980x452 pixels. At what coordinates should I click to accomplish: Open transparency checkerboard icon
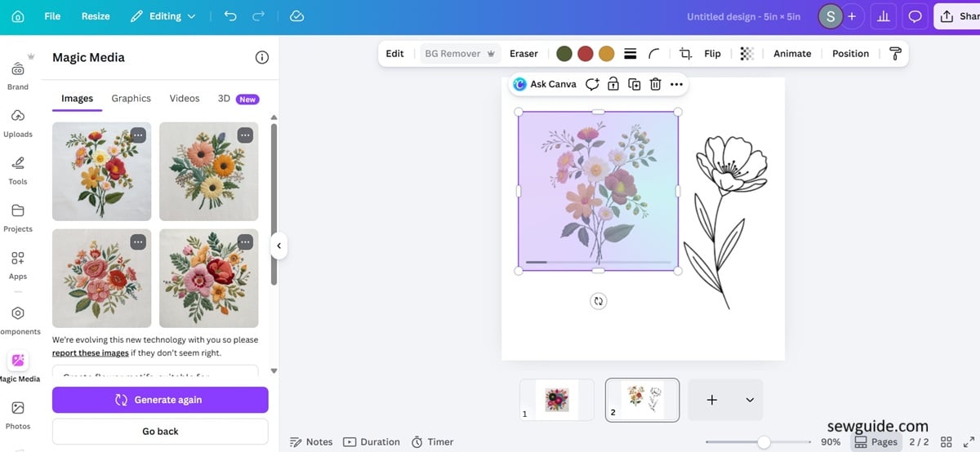(x=746, y=54)
